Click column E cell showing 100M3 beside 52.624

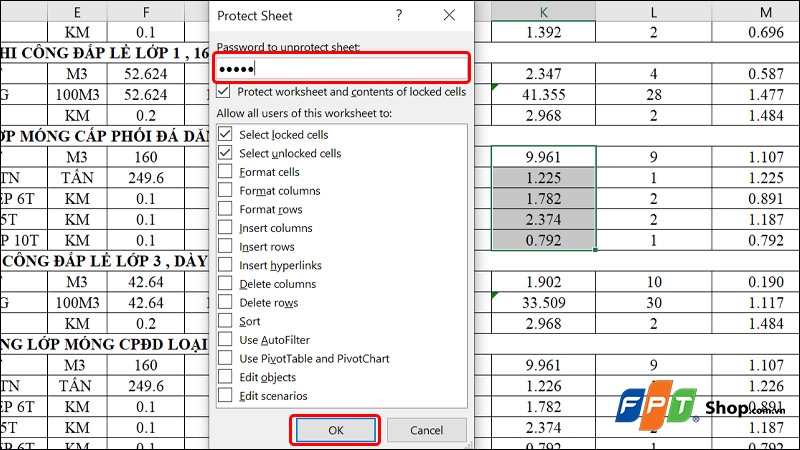pos(77,95)
